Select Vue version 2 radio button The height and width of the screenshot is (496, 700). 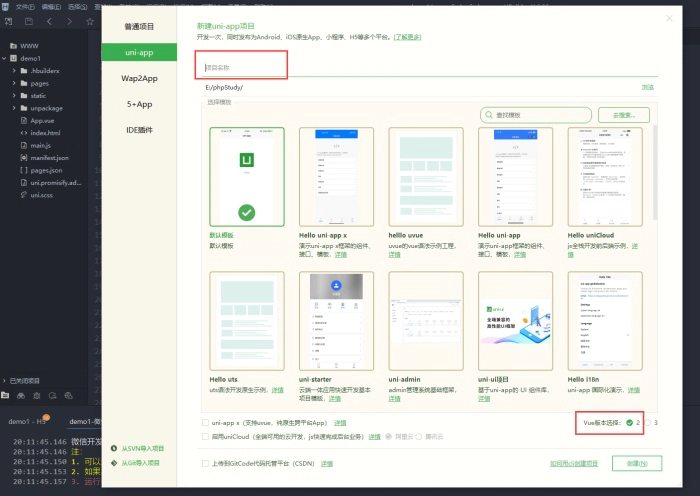[x=629, y=422]
